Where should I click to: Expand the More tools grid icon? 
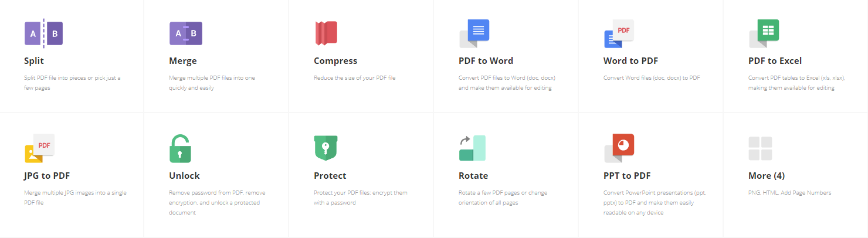(x=760, y=148)
